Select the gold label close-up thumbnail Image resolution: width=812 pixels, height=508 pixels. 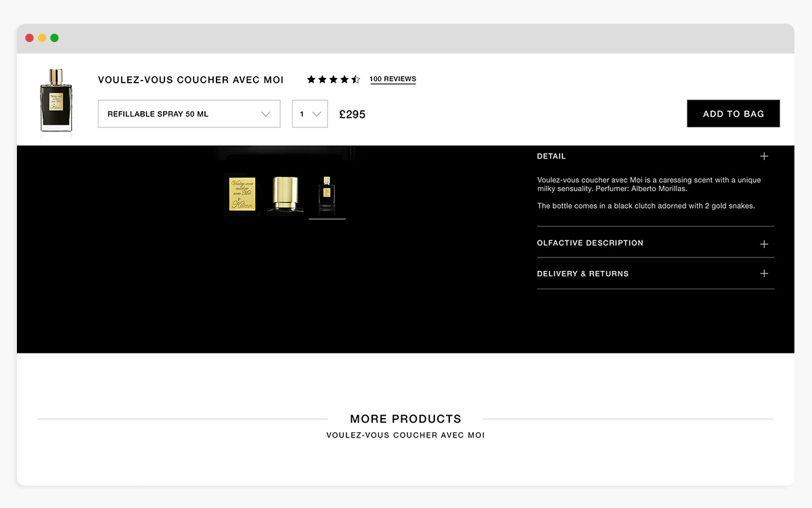click(x=242, y=194)
